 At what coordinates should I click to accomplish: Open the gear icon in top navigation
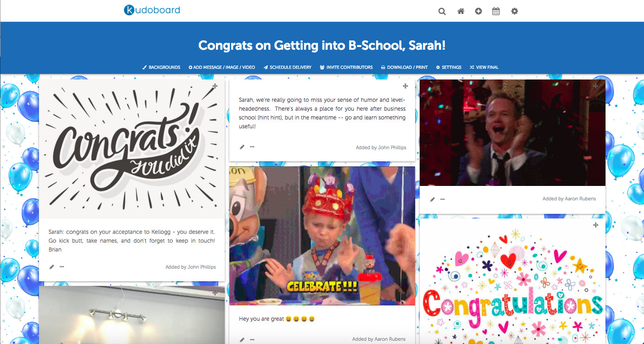point(514,11)
